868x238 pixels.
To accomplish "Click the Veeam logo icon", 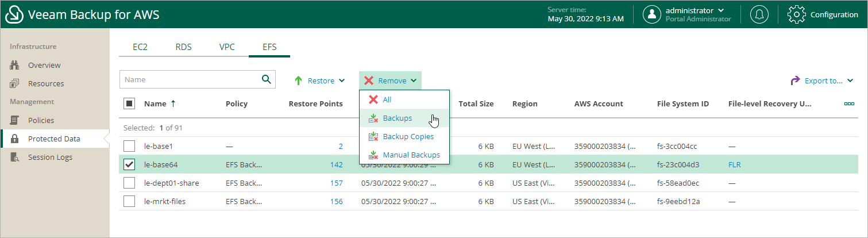I will click(14, 15).
